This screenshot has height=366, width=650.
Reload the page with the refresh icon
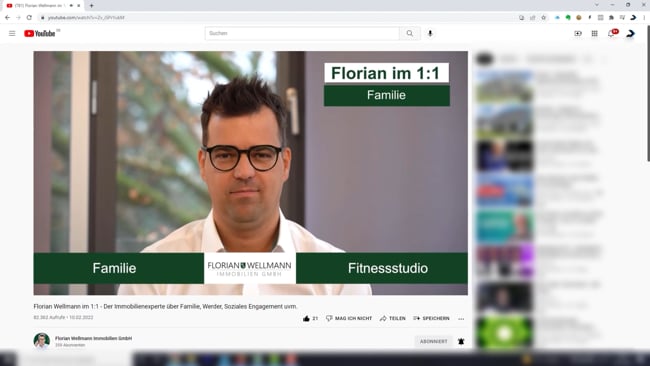point(29,17)
